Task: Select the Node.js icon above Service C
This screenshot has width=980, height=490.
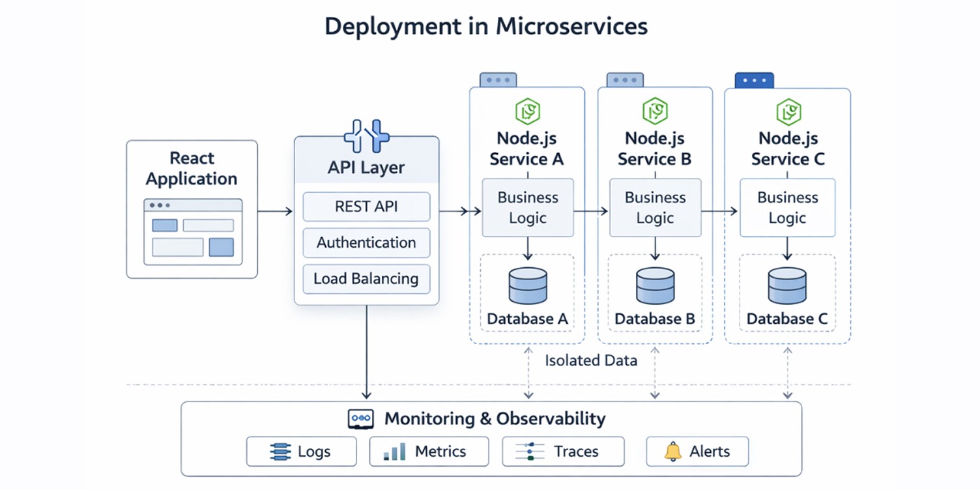Action: [x=787, y=111]
